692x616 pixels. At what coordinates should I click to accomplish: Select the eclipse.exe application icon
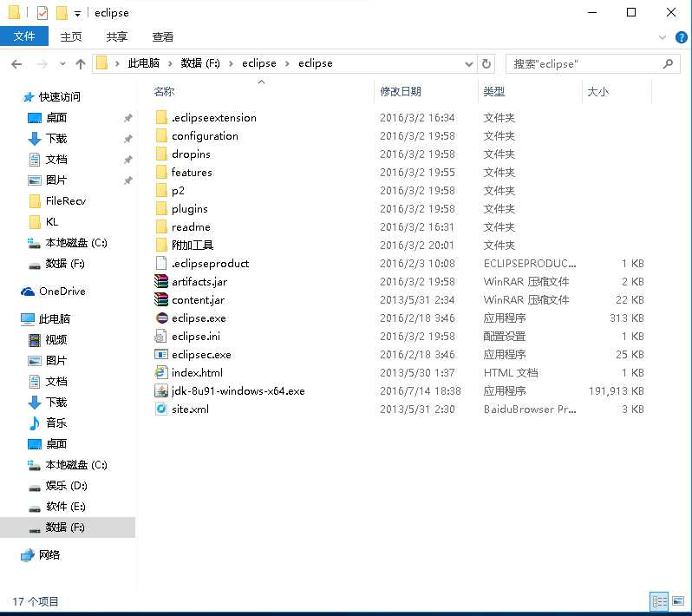click(162, 318)
